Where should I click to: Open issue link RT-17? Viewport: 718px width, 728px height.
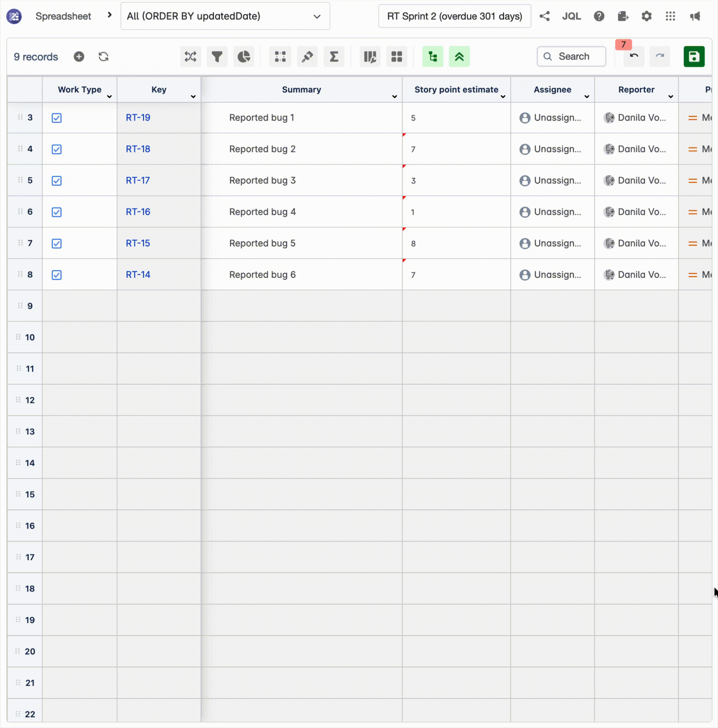[138, 181]
